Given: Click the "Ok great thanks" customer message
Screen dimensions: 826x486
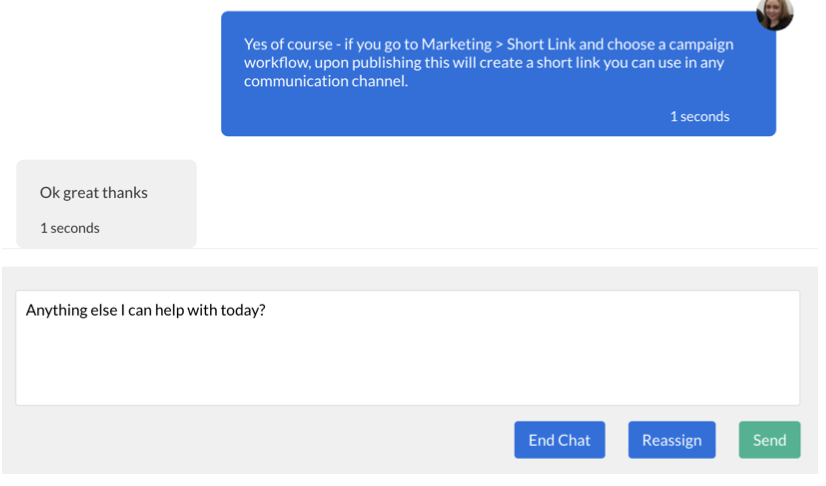Looking at the screenshot, I should click(93, 193).
